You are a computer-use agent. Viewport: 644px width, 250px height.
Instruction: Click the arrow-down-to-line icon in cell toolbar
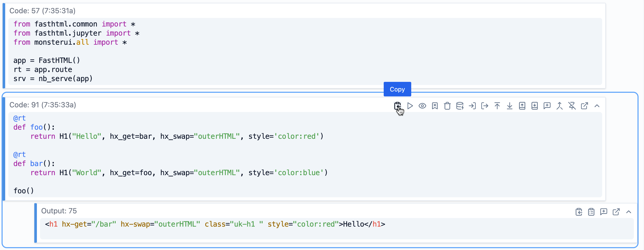(509, 106)
